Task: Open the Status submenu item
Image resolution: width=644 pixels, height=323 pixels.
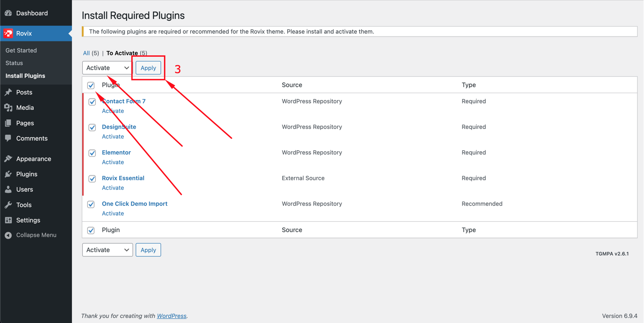Action: tap(14, 63)
